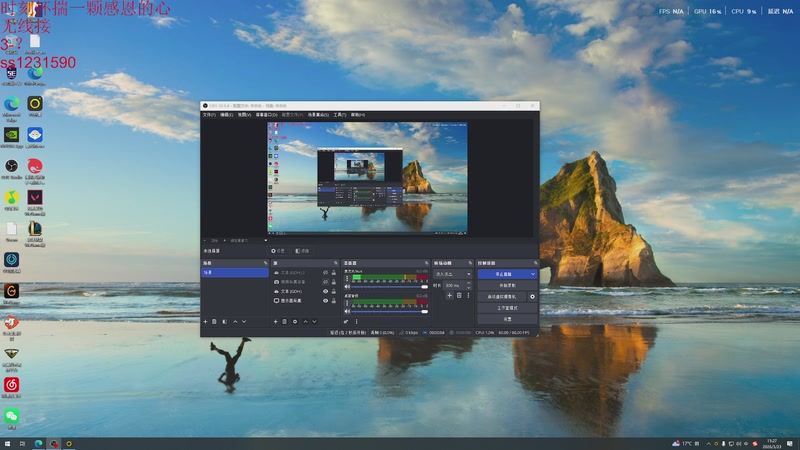Lock the Display Capture source
This screenshot has width=800, height=450.
[x=334, y=301]
